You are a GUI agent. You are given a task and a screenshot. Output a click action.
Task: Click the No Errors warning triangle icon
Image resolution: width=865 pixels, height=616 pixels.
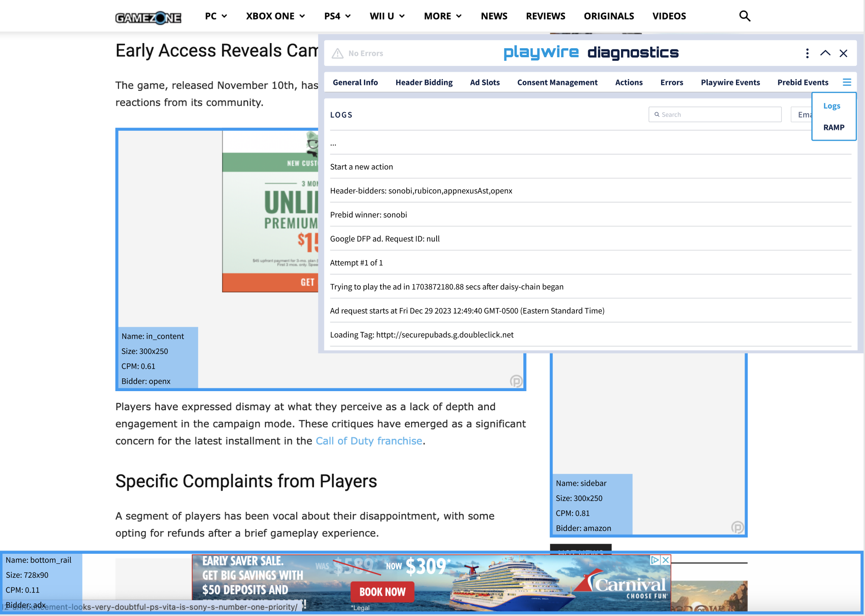(338, 54)
